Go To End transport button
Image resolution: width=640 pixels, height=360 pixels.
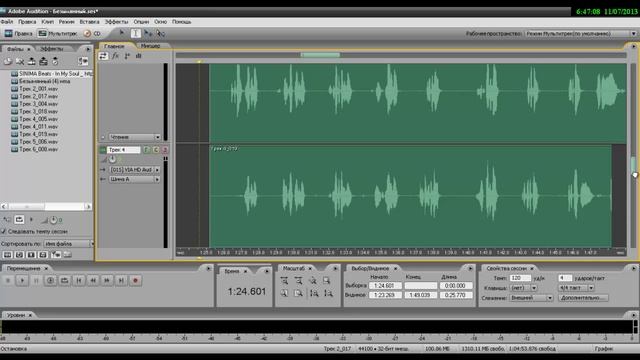click(x=121, y=280)
